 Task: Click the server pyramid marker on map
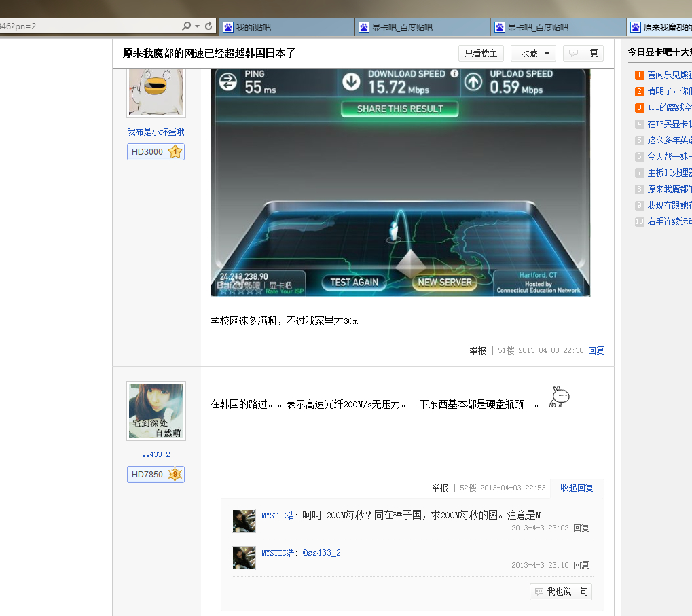pyautogui.click(x=410, y=264)
